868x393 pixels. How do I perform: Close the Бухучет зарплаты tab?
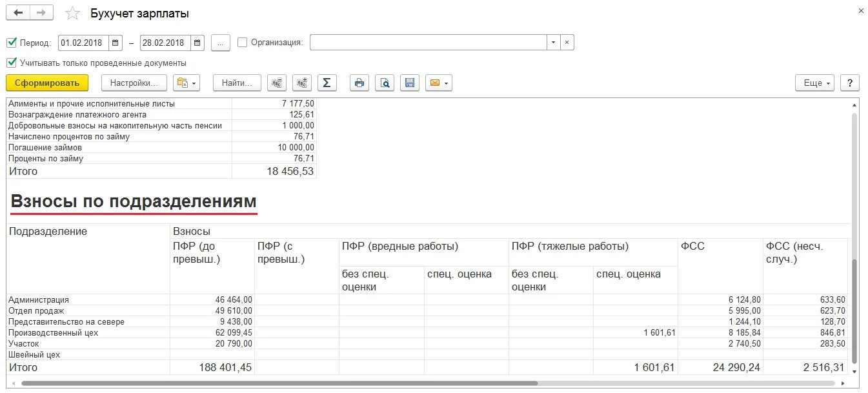pyautogui.click(x=860, y=11)
